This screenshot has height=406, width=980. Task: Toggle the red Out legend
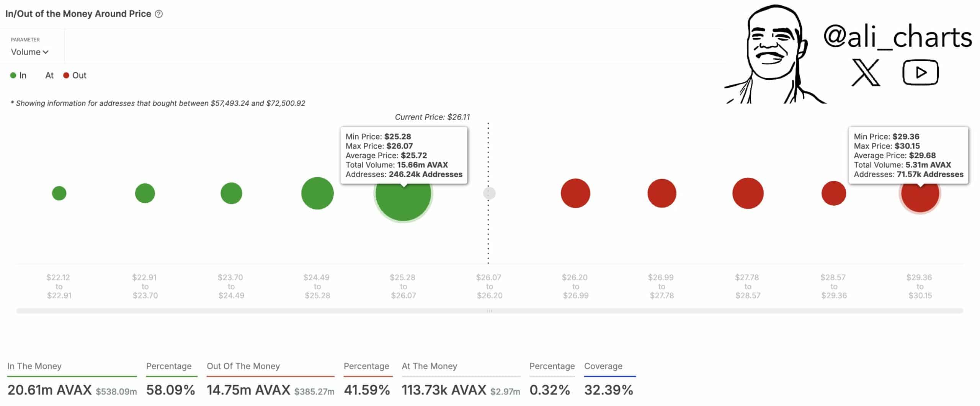pyautogui.click(x=75, y=75)
